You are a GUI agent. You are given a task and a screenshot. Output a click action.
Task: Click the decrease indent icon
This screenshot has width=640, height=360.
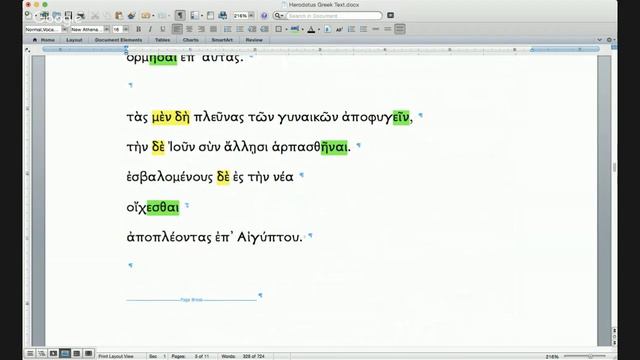click(x=252, y=29)
